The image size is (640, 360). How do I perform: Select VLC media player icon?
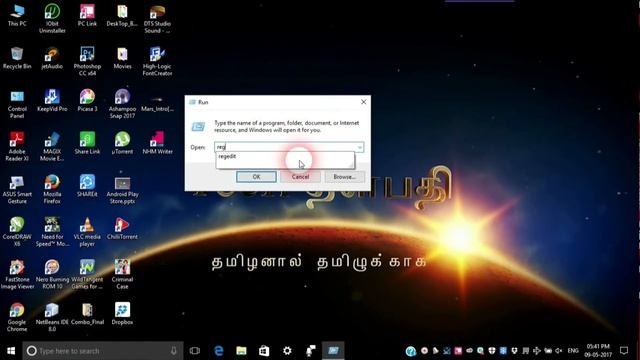point(87,232)
